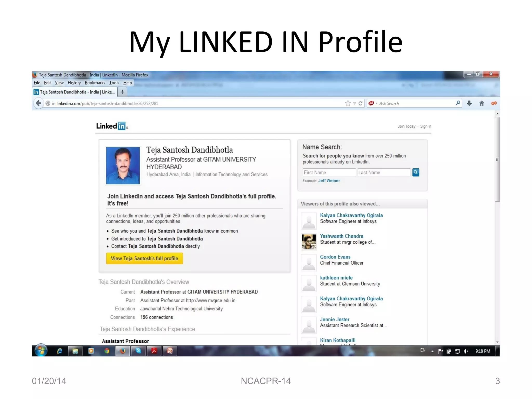Viewport: 532px width, 399px height.
Task: Click the scrollbar up arrow
Action: (x=497, y=114)
